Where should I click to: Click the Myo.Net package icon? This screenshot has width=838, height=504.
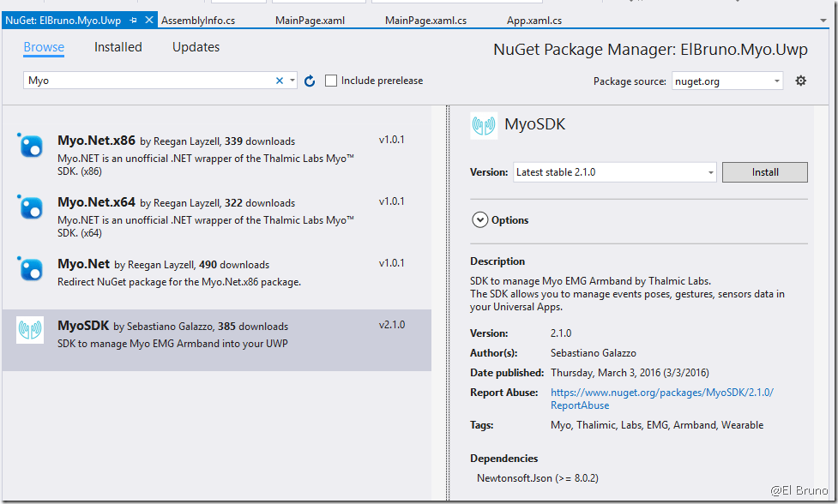31,269
